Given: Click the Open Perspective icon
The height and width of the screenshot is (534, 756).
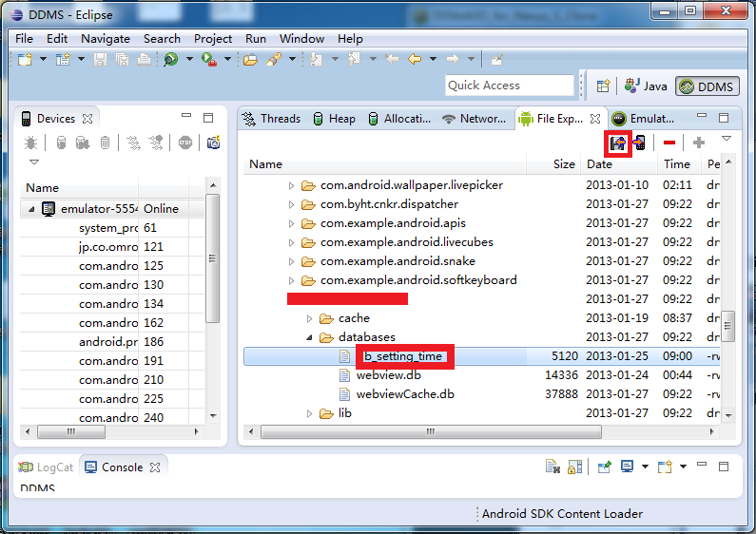Looking at the screenshot, I should [x=603, y=86].
